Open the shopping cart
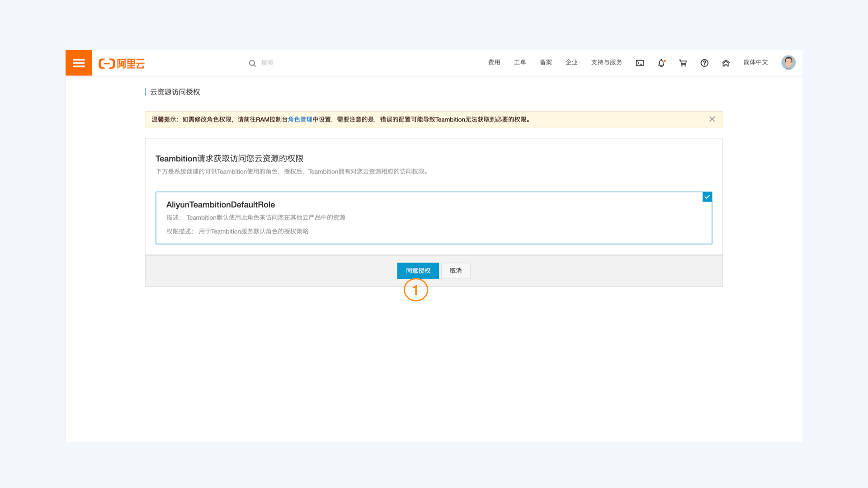The image size is (868, 488). (x=683, y=63)
